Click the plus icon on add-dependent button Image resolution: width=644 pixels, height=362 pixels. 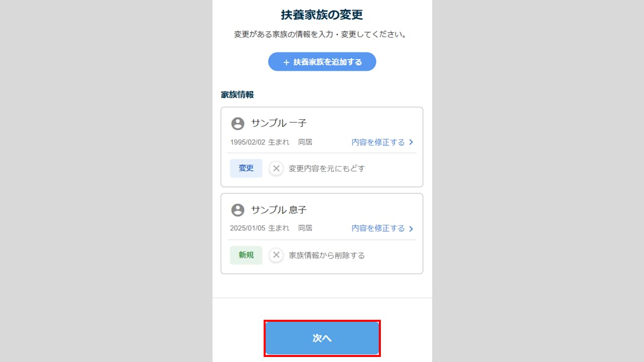286,62
